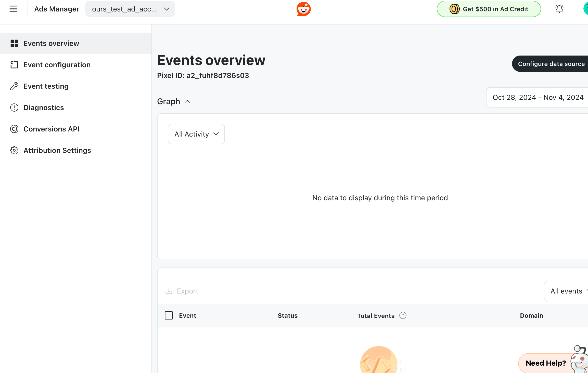Open Conversions API menu item

coord(51,129)
